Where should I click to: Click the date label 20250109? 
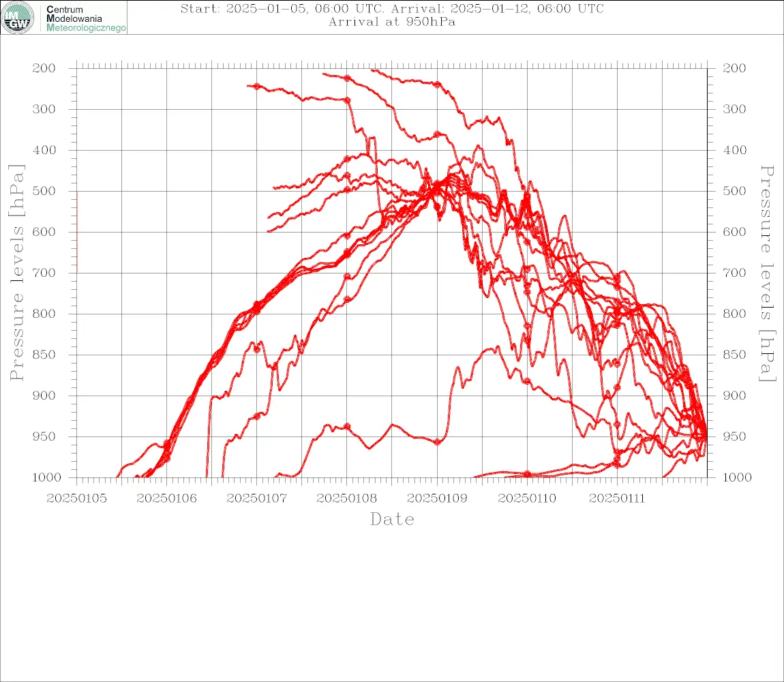[x=437, y=499]
